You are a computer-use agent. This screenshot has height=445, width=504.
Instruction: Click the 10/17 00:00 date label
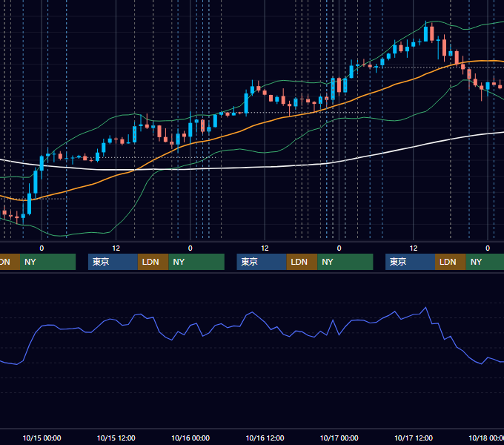pyautogui.click(x=339, y=438)
